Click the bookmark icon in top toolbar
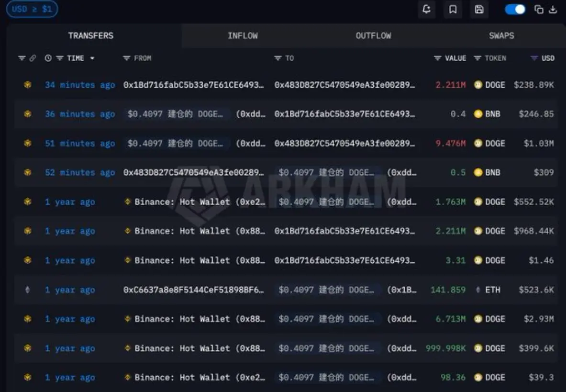Screen dimensions: 566x392 coord(453,10)
